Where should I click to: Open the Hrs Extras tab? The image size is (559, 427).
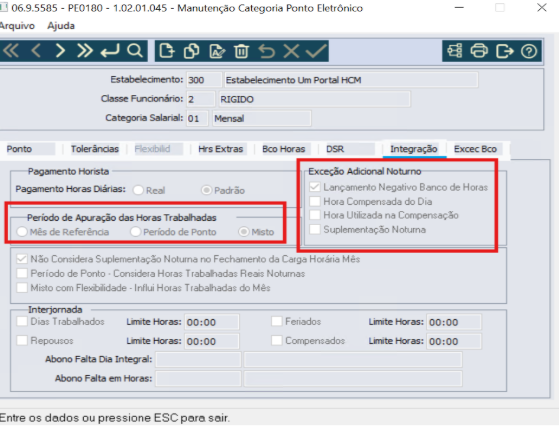(x=221, y=149)
